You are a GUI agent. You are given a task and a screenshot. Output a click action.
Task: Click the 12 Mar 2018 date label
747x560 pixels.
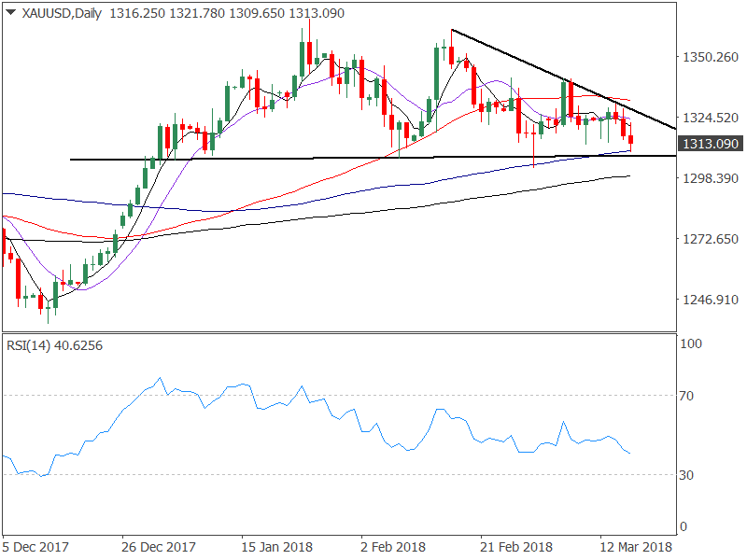(x=636, y=547)
